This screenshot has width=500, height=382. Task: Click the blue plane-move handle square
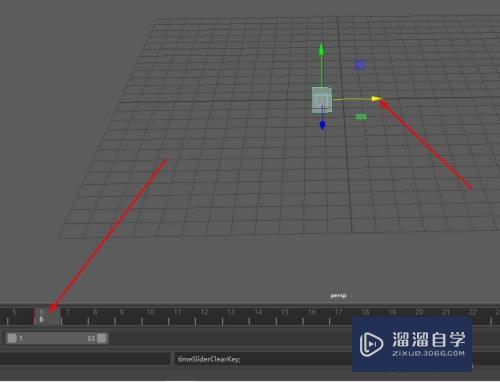point(359,65)
